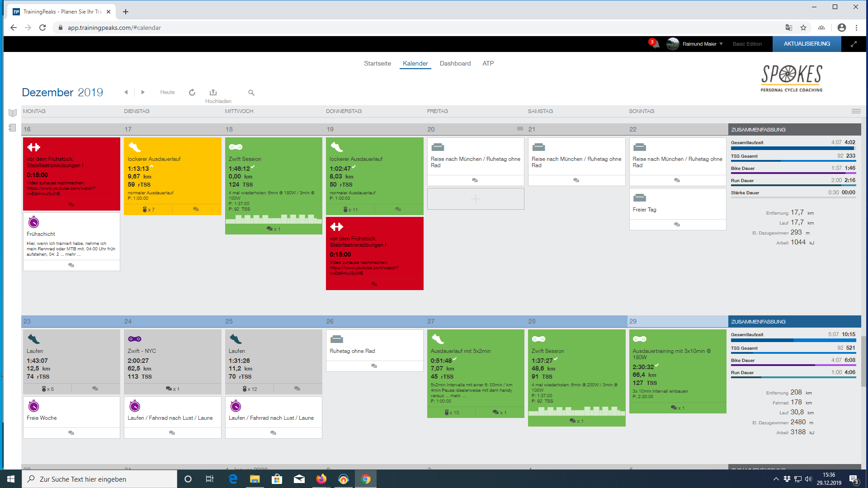
Task: Open the notifications bell icon
Action: 655,44
